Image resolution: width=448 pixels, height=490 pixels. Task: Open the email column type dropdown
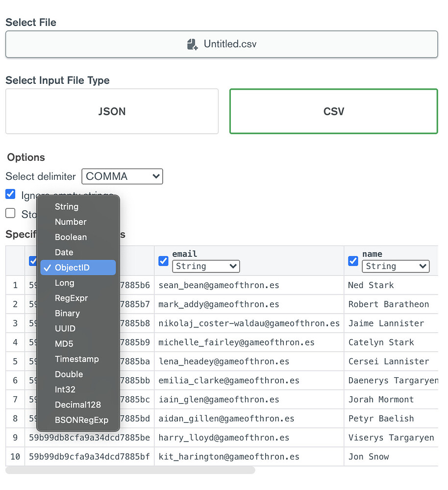(x=205, y=266)
